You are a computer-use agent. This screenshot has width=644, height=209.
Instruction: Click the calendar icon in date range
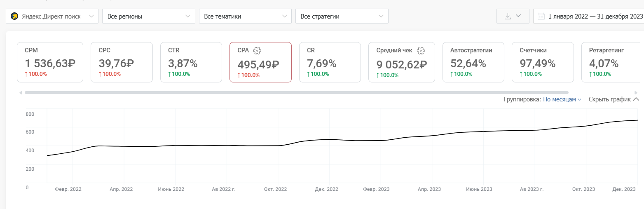pyautogui.click(x=541, y=16)
